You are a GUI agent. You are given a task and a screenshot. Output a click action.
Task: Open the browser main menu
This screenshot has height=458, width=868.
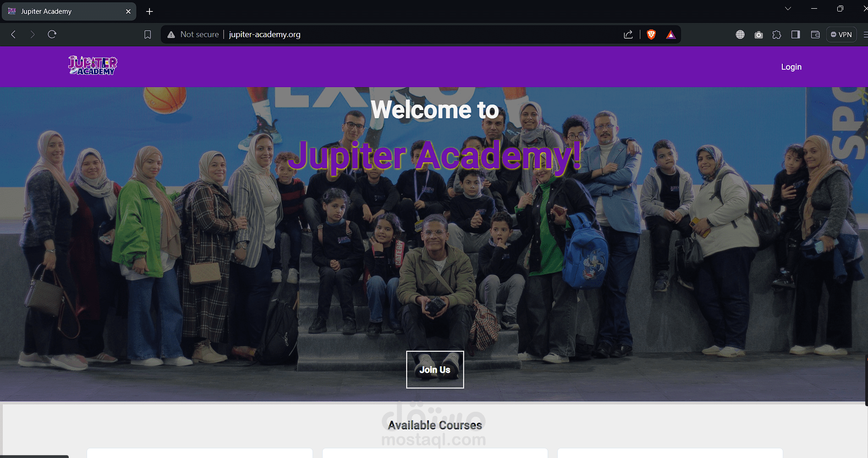[x=865, y=34]
